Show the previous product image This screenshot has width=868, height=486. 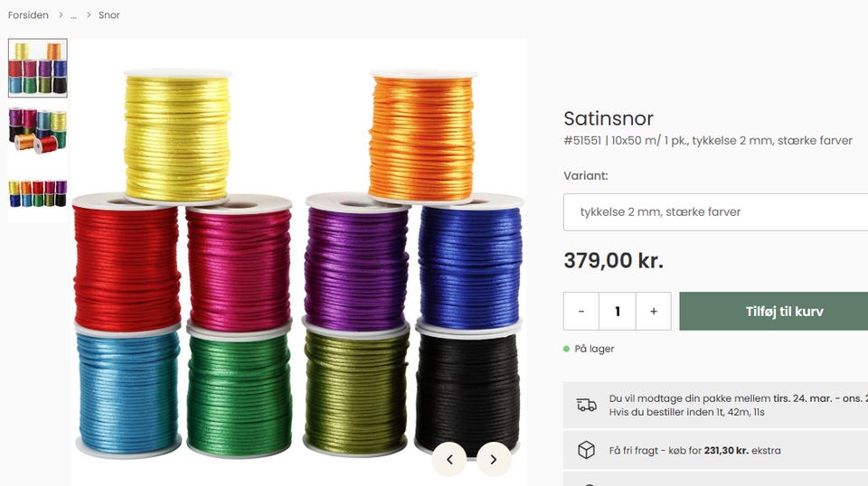click(x=449, y=459)
